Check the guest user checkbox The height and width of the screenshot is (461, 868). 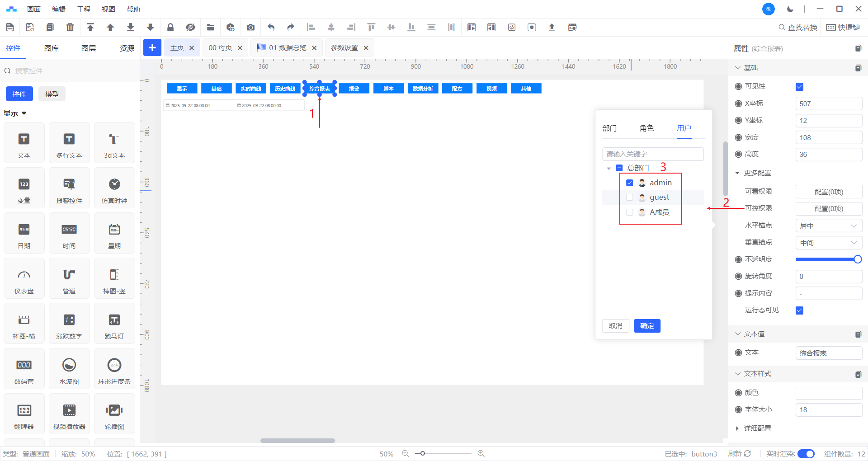pyautogui.click(x=629, y=198)
